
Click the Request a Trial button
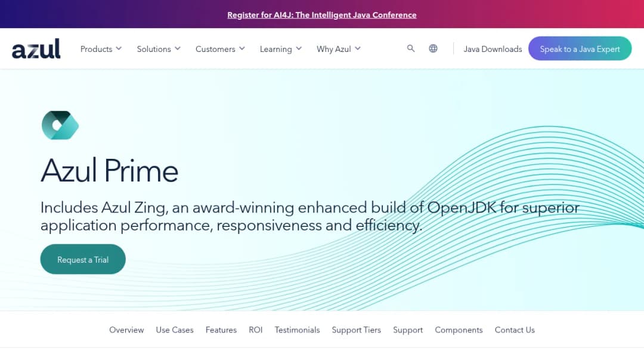pos(83,259)
